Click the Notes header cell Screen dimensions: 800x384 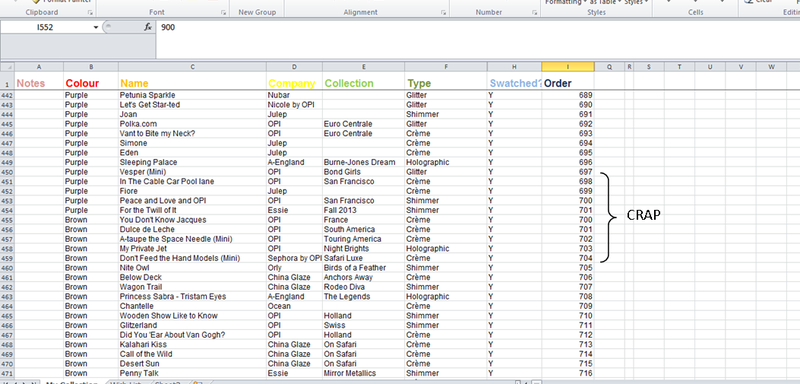pyautogui.click(x=39, y=83)
